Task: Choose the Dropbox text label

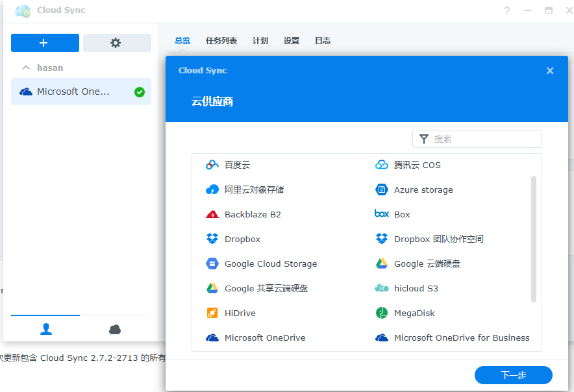Action: [243, 239]
